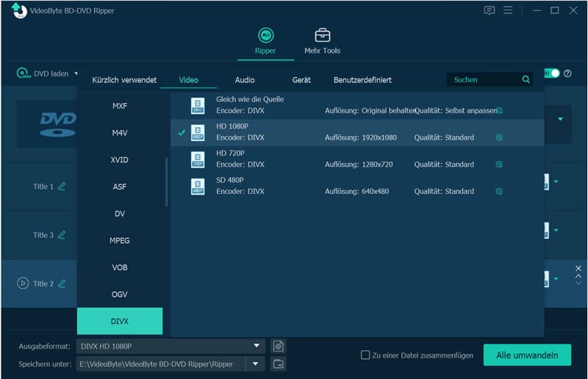Move Title 2 down with arrow icon
Image resolution: width=588 pixels, height=379 pixels.
tap(578, 283)
